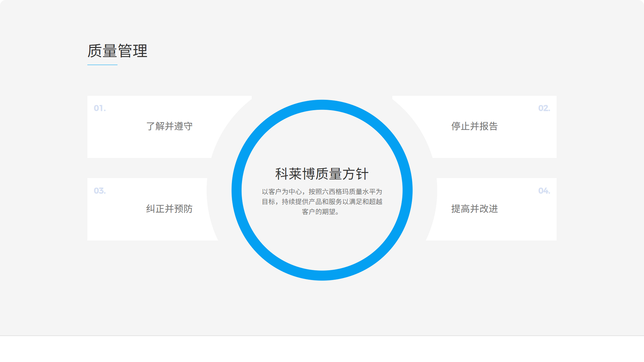Image resolution: width=644 pixels, height=362 pixels.
Task: Click the blue underline beneath 质量管理
Action: [102, 65]
